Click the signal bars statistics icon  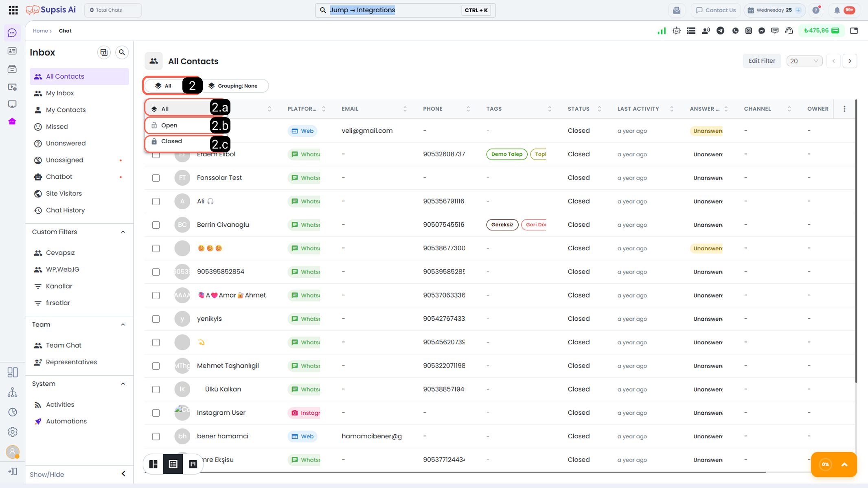click(x=662, y=31)
